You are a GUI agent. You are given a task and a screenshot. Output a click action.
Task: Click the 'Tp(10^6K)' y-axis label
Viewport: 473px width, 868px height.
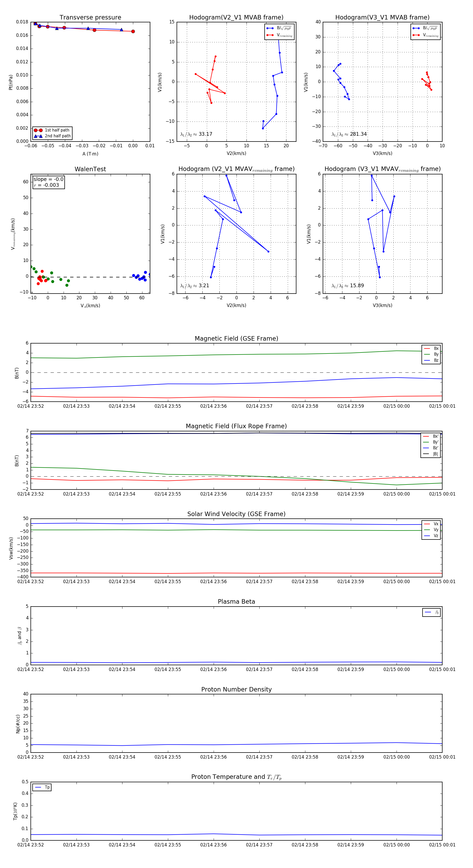click(x=15, y=811)
